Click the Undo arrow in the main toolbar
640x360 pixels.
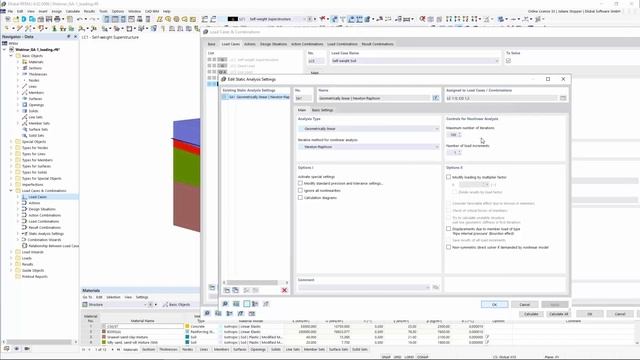coord(80,19)
